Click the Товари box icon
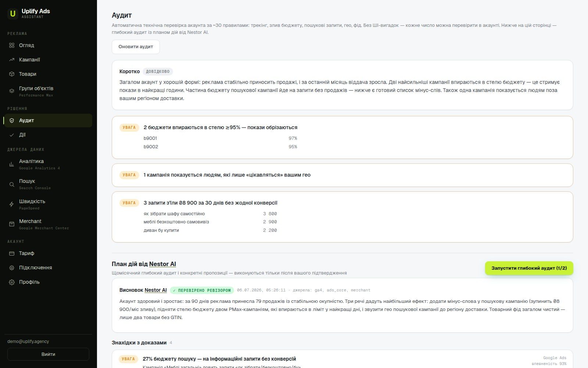This screenshot has height=368, width=588. pos(12,74)
